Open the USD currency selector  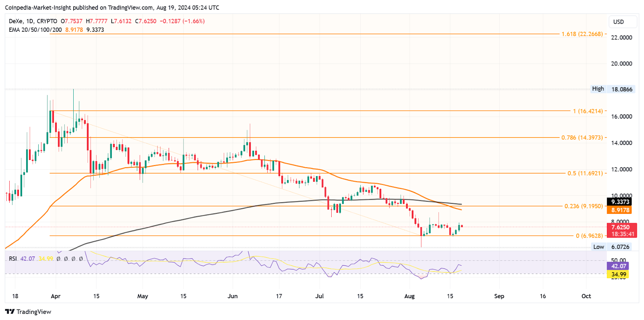coord(623,22)
